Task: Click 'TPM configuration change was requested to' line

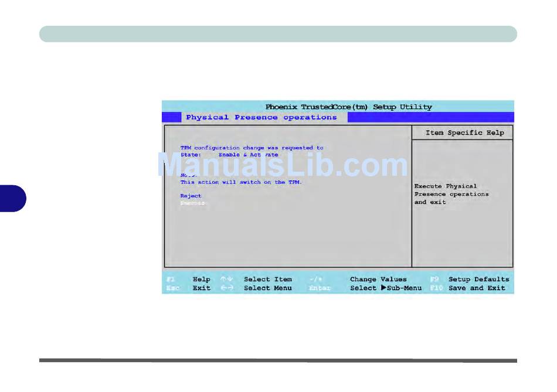Action: (x=252, y=148)
